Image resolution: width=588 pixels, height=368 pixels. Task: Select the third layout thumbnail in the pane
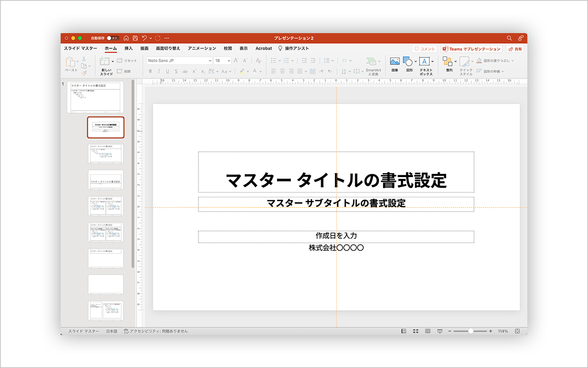point(106,180)
